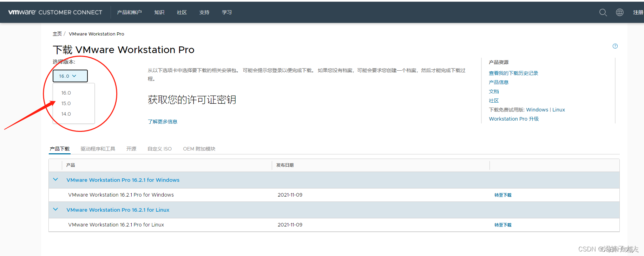Switch to 自定义 ISO tab
The width and height of the screenshot is (644, 256).
pos(160,149)
